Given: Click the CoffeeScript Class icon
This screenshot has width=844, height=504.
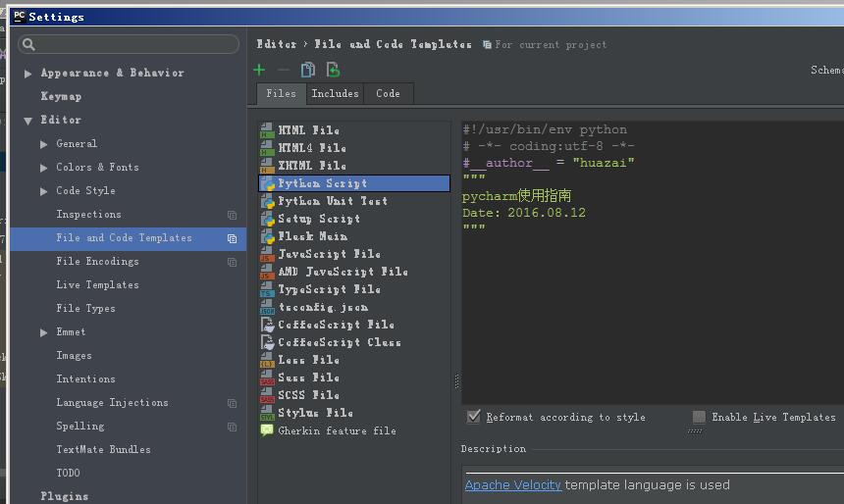Looking at the screenshot, I should pyautogui.click(x=267, y=342).
